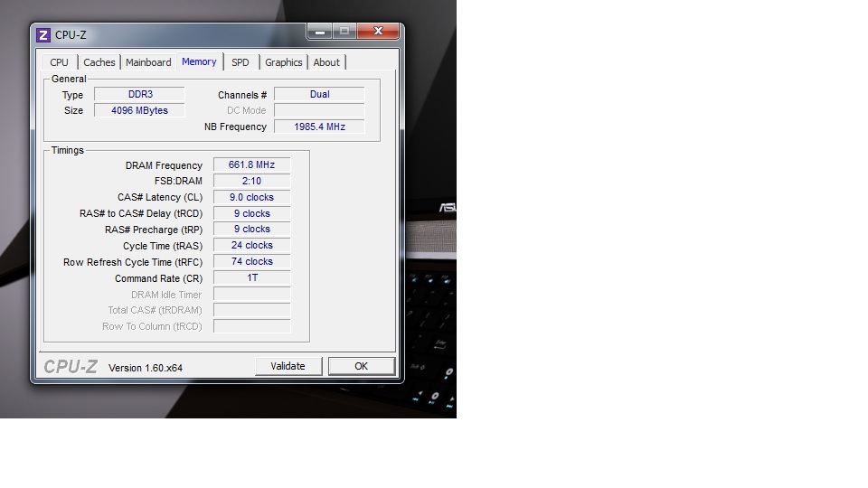868x488 pixels.
Task: Select the Mainboard tab
Action: pos(148,62)
